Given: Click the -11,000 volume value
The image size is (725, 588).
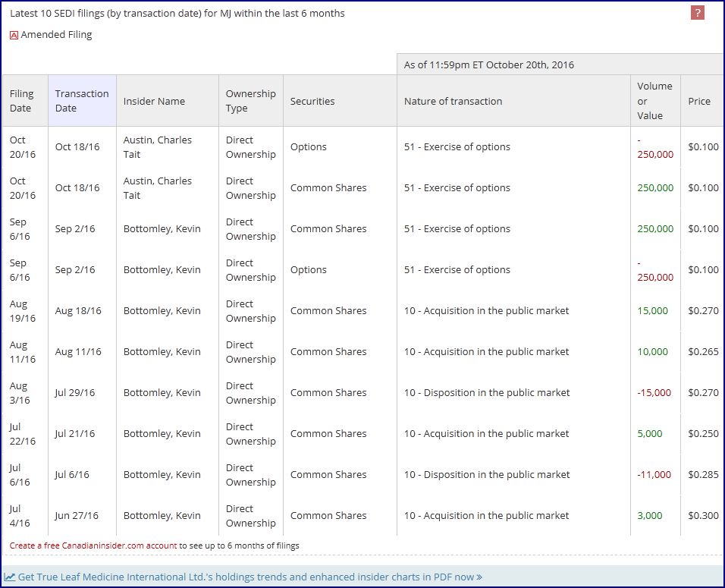Looking at the screenshot, I should tap(654, 474).
